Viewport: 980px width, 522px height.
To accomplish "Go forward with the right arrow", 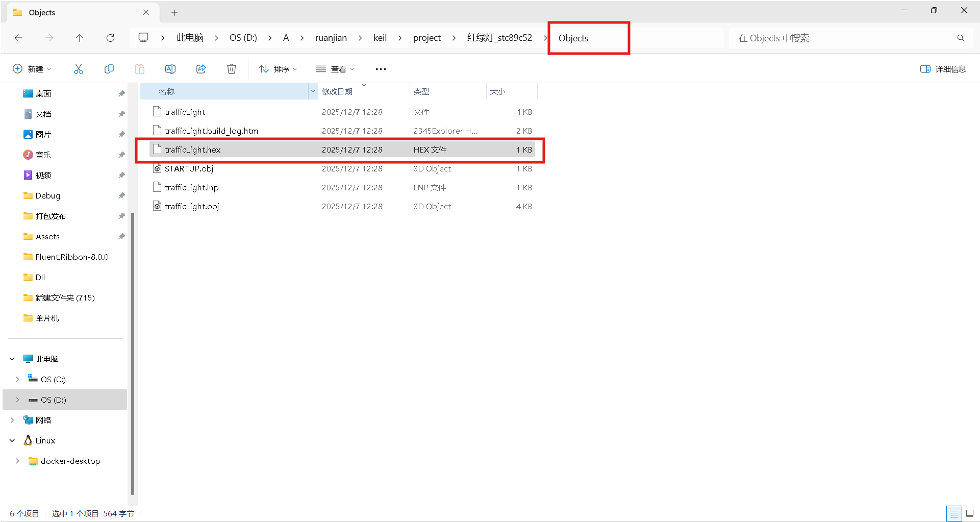I will (49, 38).
